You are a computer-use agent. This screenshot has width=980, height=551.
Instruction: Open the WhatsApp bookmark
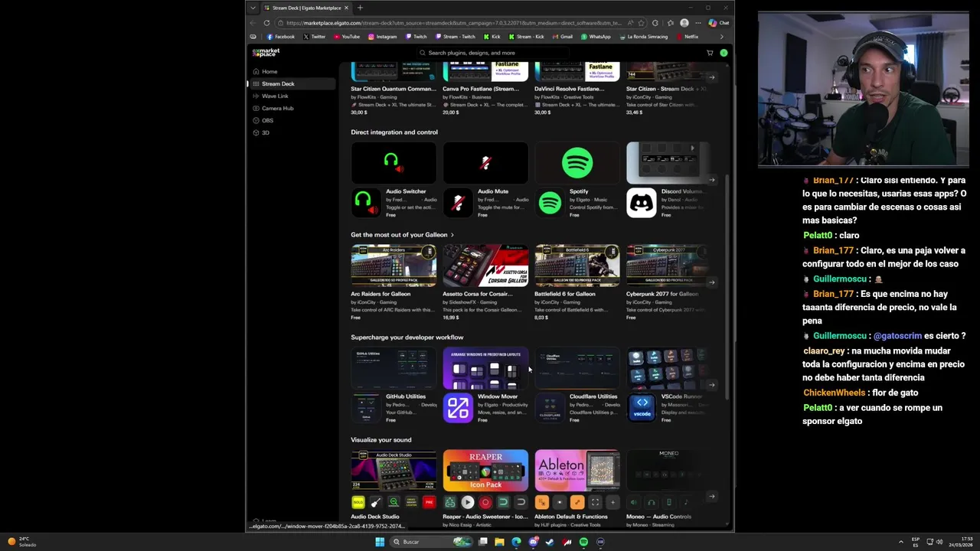[x=596, y=37]
